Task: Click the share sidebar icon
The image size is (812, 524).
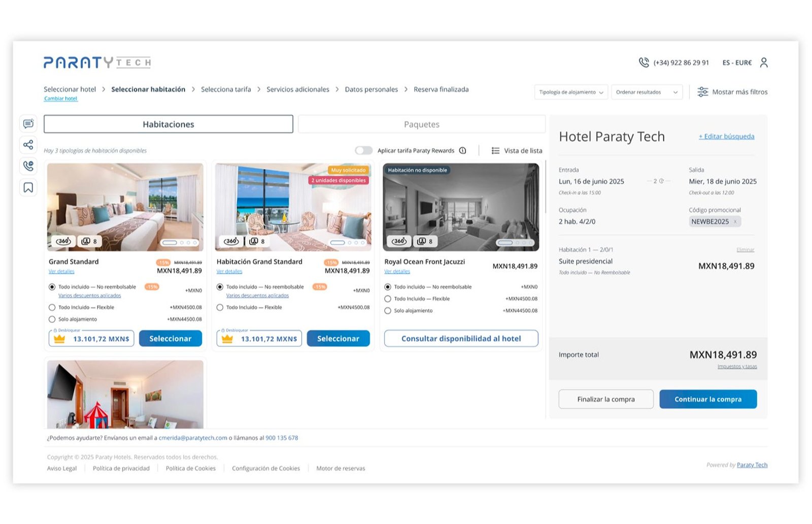Action: (x=28, y=145)
